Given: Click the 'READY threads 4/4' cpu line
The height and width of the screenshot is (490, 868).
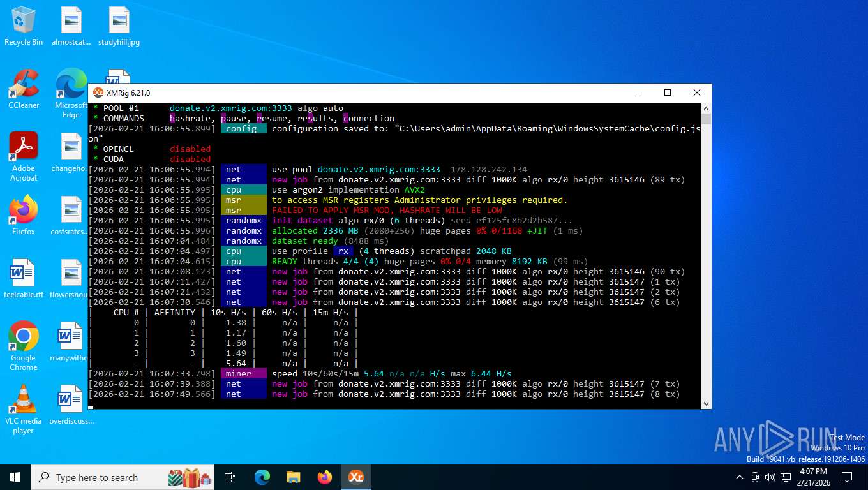Looking at the screenshot, I should [x=430, y=262].
